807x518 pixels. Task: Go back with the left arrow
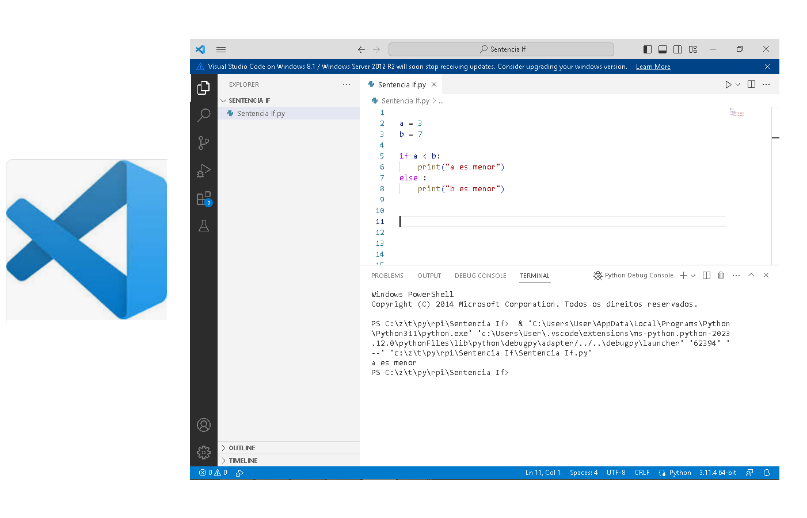(x=361, y=49)
